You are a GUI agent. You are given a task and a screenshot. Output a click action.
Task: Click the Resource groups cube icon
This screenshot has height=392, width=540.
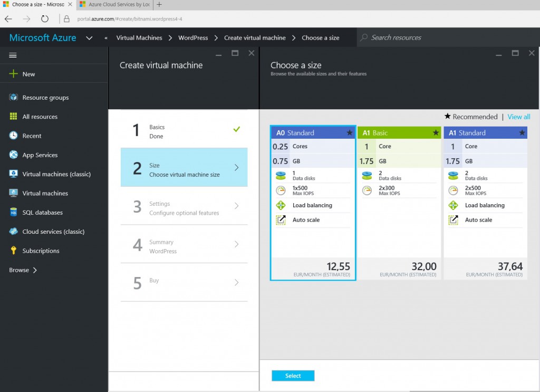13,97
